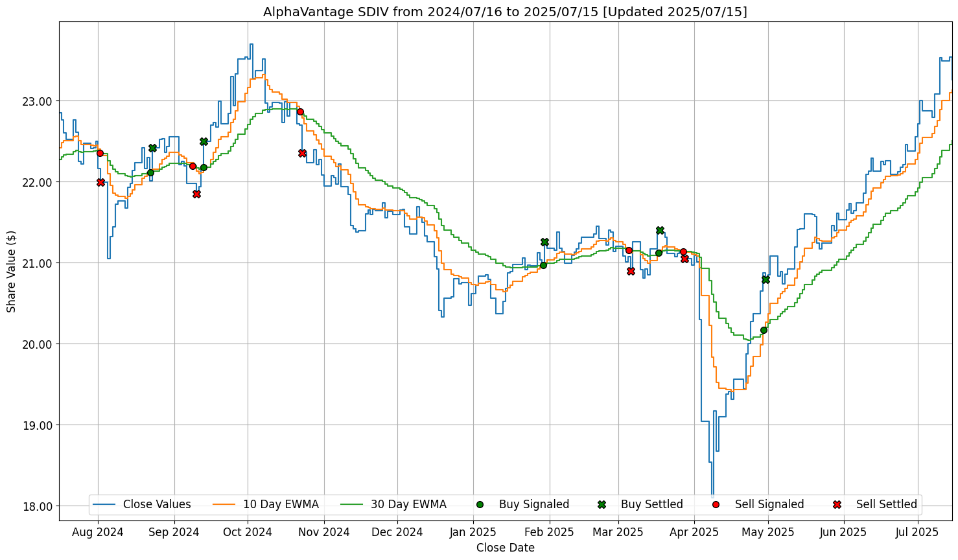Image resolution: width=958 pixels, height=560 pixels.
Task: Click the Buy Signaled dot in mid-March 2025
Action: (659, 253)
